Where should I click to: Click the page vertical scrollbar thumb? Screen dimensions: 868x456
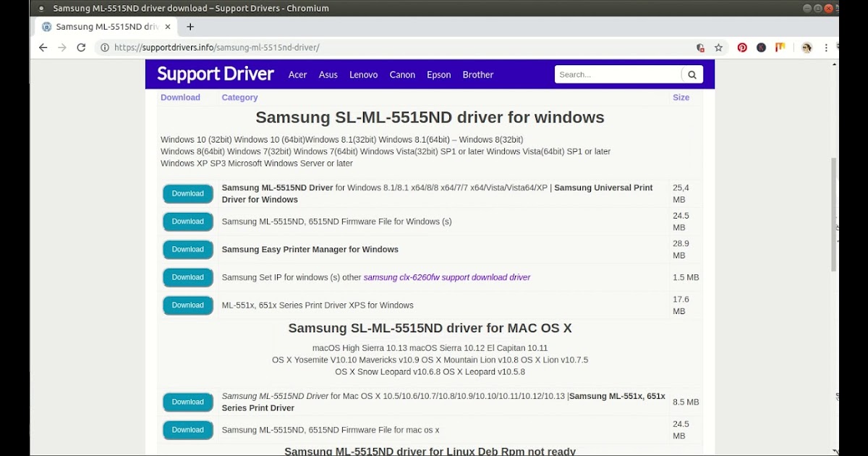835,214
